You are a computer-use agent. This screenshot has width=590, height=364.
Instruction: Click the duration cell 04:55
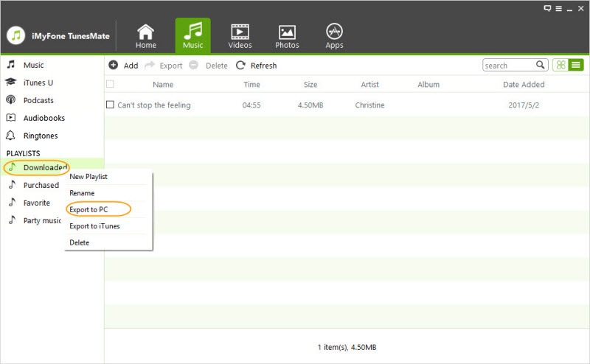pos(251,105)
